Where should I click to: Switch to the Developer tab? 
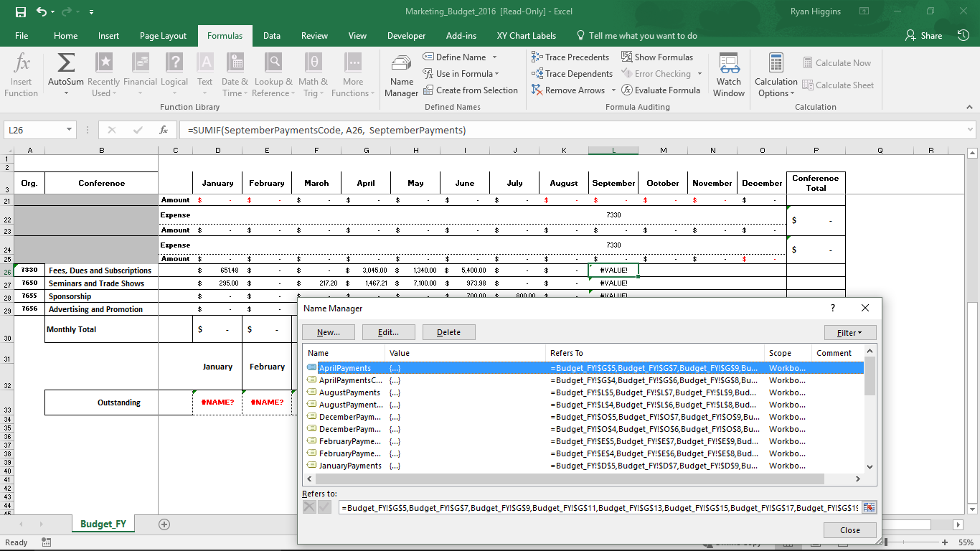(407, 36)
